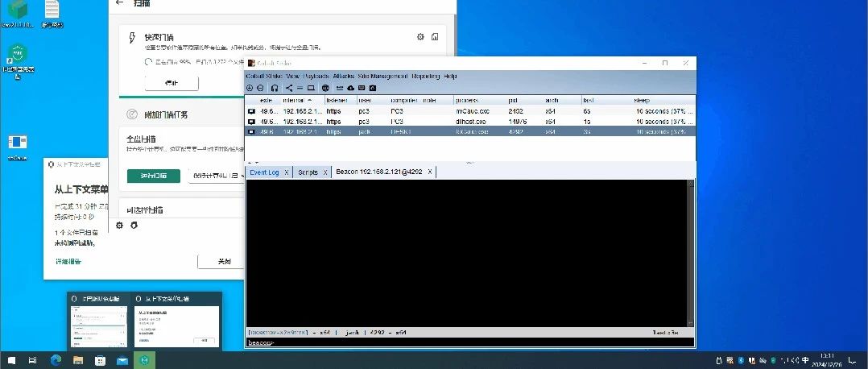868x369 pixels.
Task: Sort sessions by last column header
Action: [x=607, y=100]
